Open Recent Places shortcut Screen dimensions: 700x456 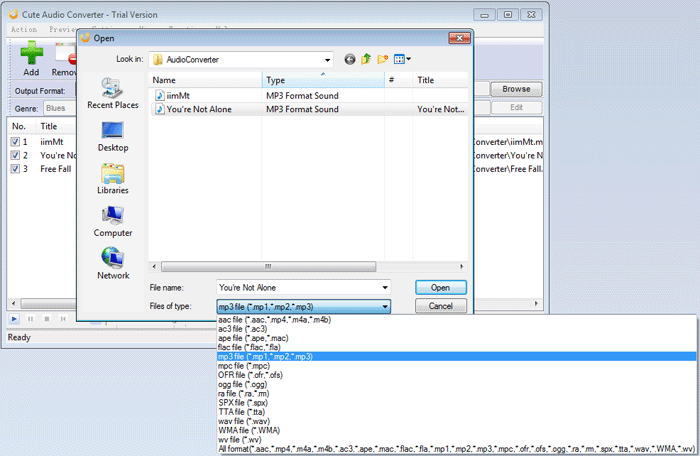coord(112,93)
